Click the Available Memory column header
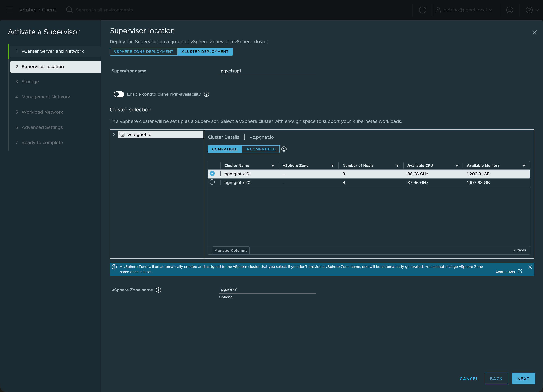 tap(483, 165)
